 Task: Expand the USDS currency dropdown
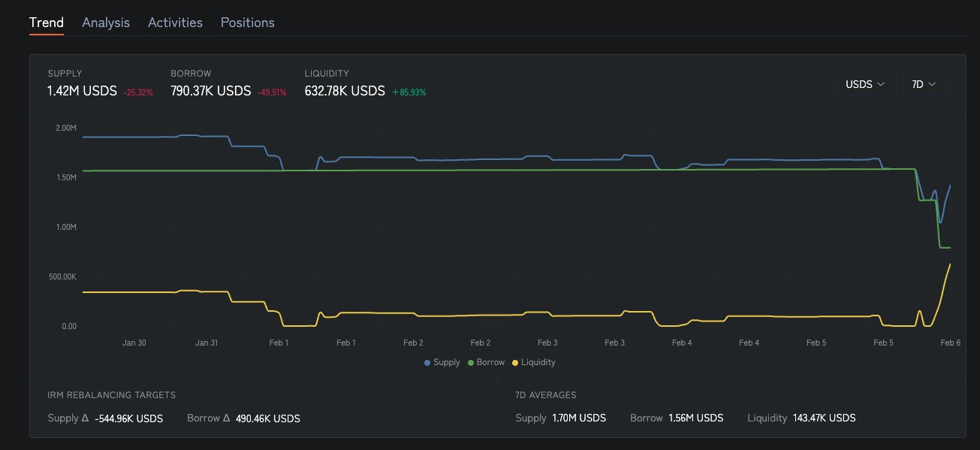point(866,84)
